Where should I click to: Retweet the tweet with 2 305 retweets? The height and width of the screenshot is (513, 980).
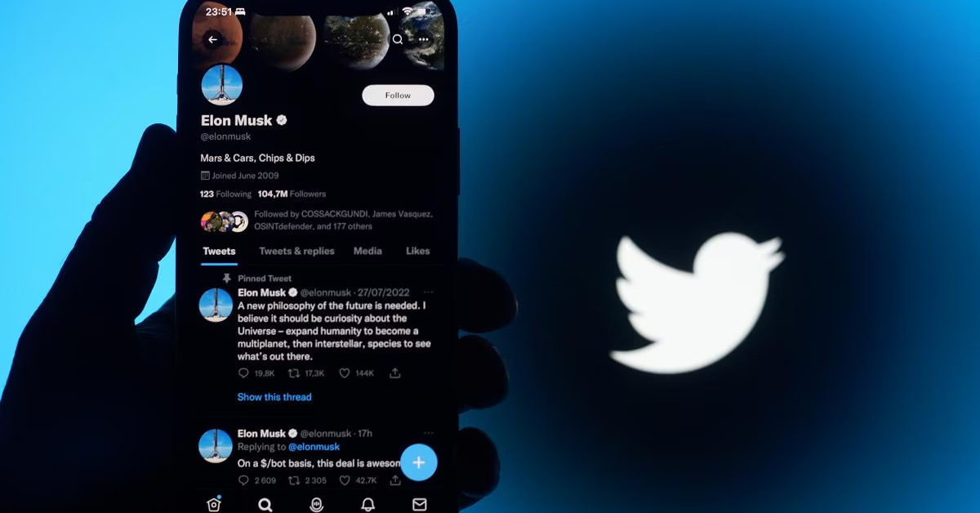point(293,480)
